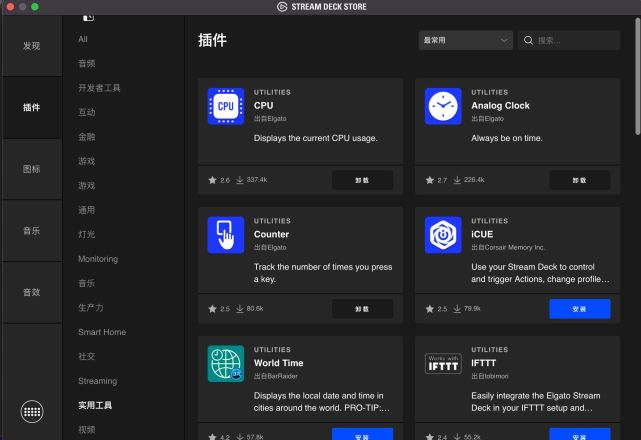Open the Analog Clock plugin icon
Viewport: 641px width, 440px height.
tap(443, 106)
